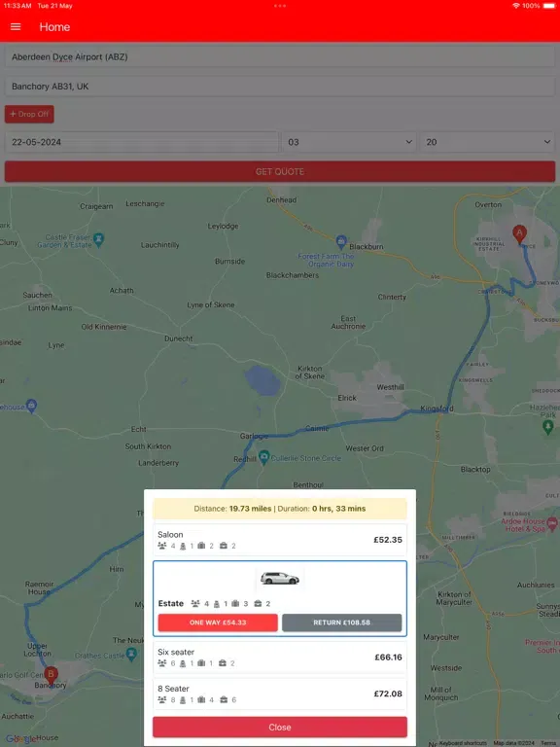Add a Drop Off stop
560x747 pixels.
coord(29,115)
